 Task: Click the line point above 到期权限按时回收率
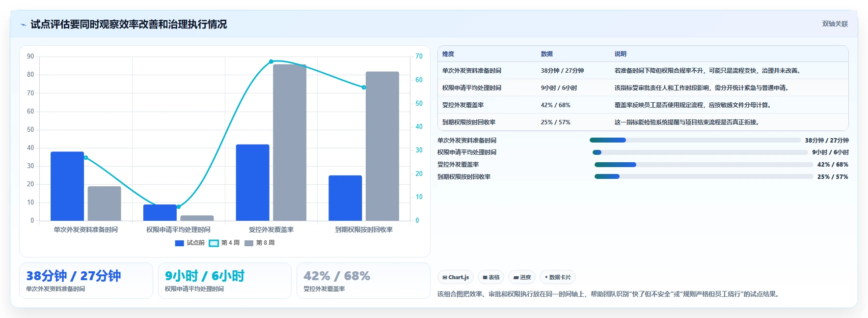[x=364, y=87]
